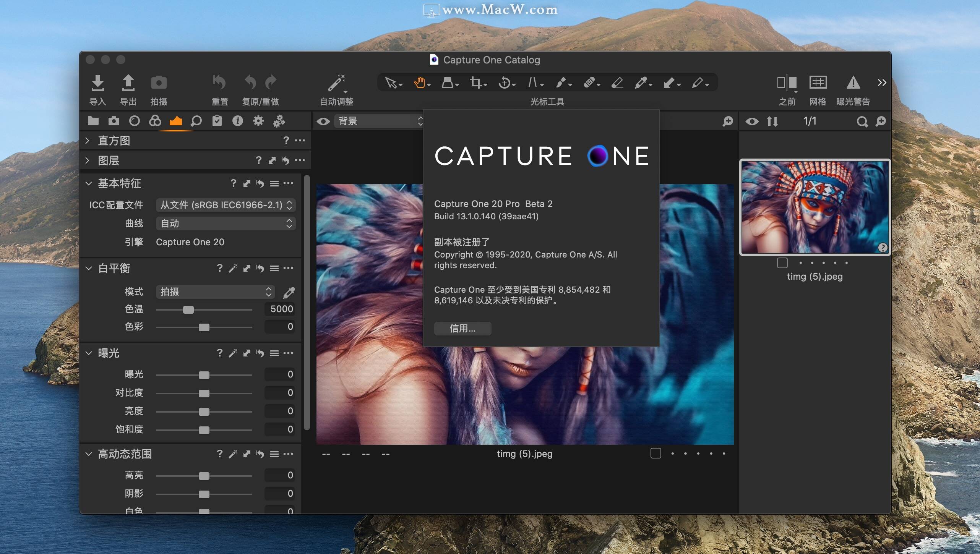The width and height of the screenshot is (980, 554).
Task: Click the Kelvin value field 5000
Action: [279, 309]
